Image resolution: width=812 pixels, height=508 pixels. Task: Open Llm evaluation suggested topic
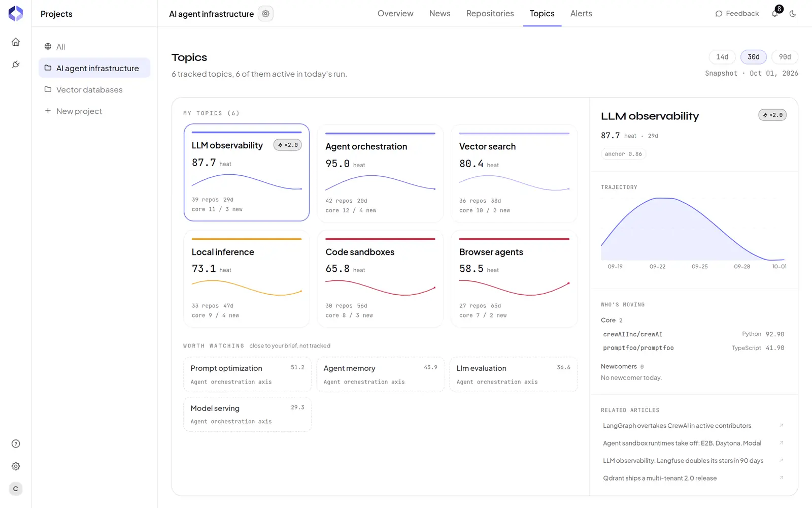[x=514, y=374]
